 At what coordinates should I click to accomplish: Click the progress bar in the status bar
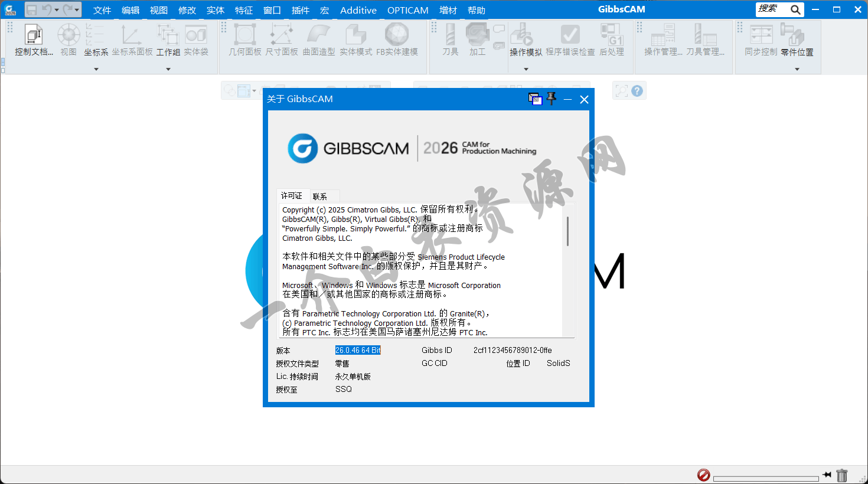766,478
